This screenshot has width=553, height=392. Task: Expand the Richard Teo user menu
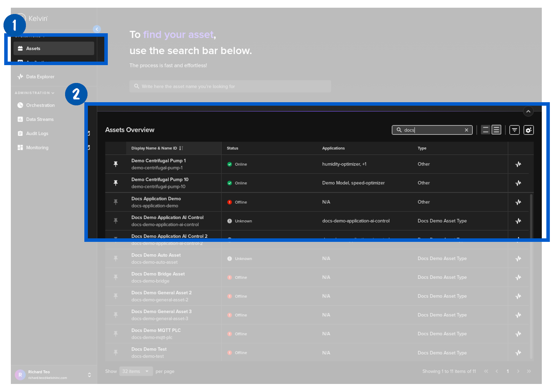point(89,375)
